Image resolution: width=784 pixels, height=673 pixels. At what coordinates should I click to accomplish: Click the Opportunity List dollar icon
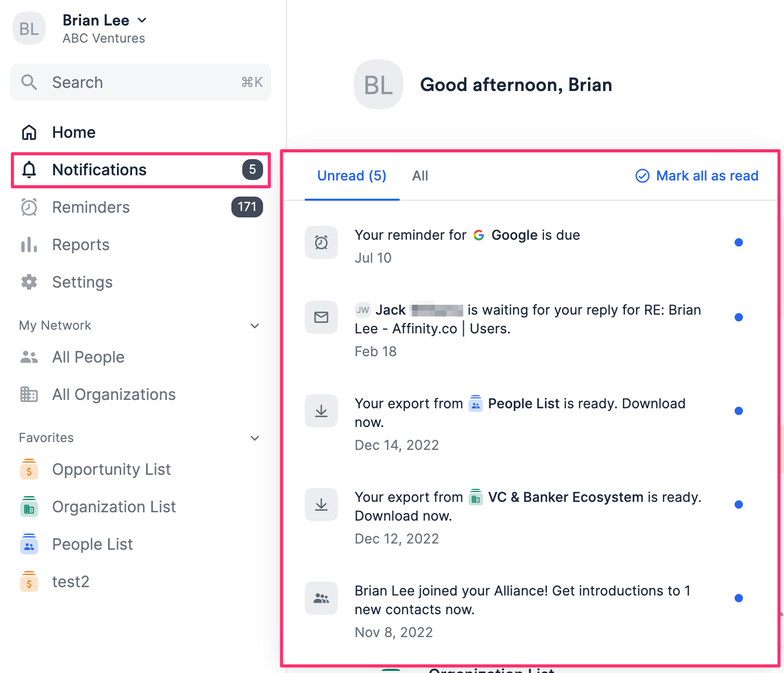pyautogui.click(x=29, y=469)
